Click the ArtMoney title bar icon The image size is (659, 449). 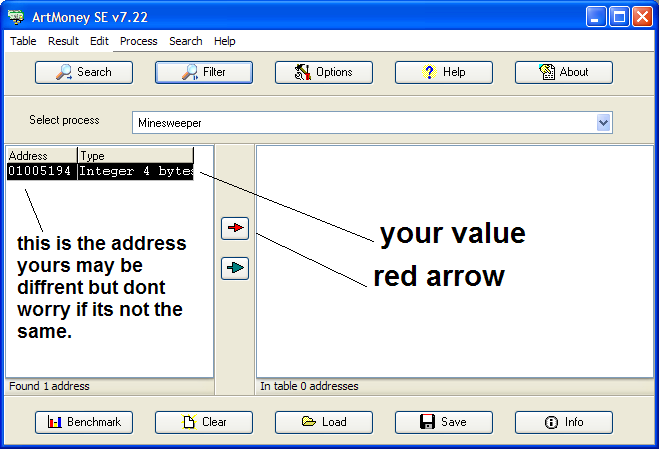pyautogui.click(x=16, y=17)
